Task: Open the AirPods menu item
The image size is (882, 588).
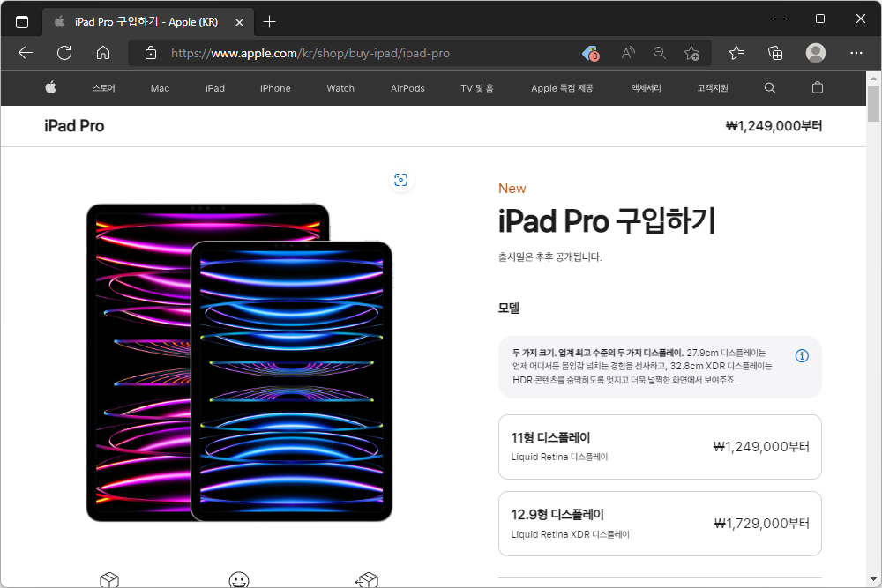Action: coord(407,88)
